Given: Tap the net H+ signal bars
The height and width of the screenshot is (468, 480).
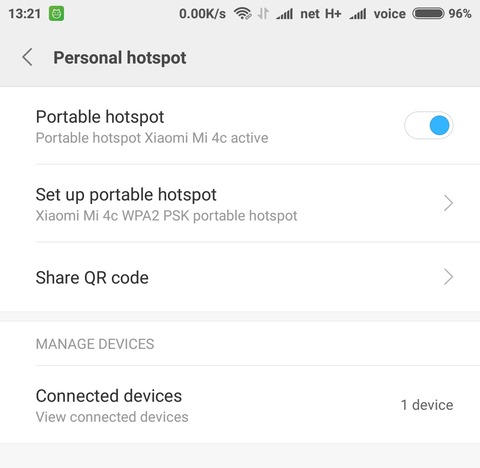Looking at the screenshot, I should pyautogui.click(x=284, y=14).
